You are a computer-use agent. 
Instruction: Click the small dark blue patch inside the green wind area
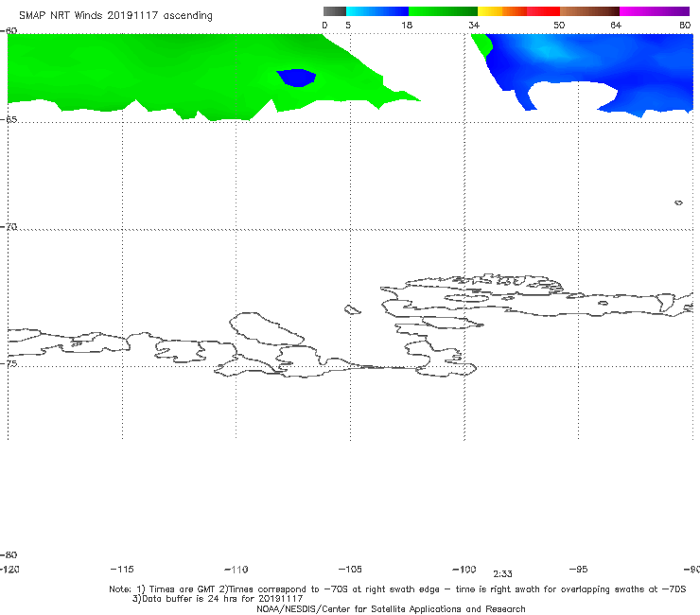pyautogui.click(x=296, y=78)
